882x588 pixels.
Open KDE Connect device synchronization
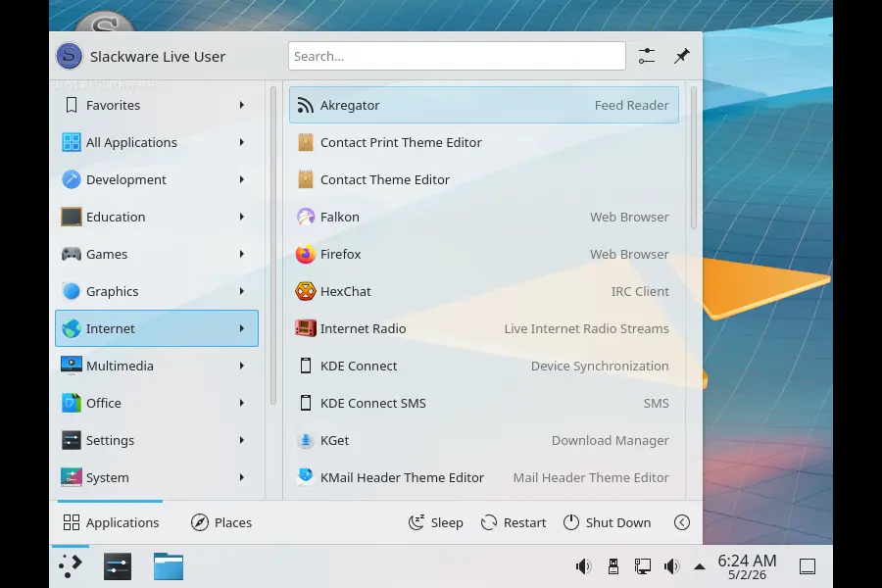[x=484, y=366]
